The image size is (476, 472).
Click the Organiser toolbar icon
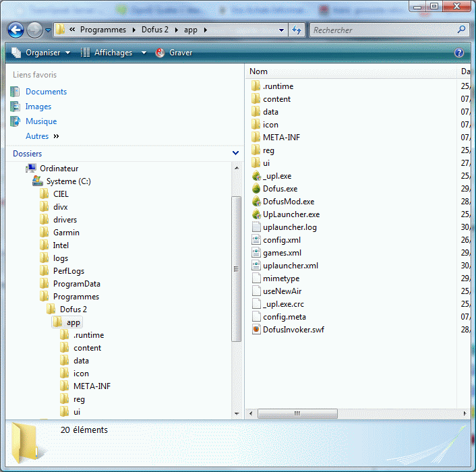pyautogui.click(x=16, y=53)
